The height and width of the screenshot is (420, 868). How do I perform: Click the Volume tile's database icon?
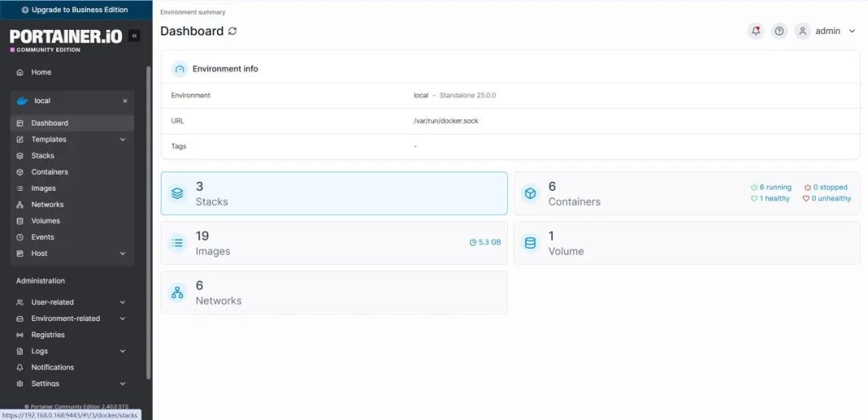(x=530, y=243)
